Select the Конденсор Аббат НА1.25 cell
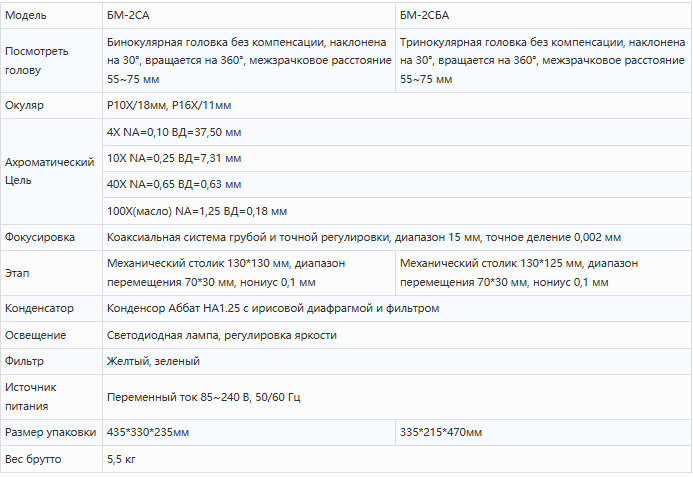This screenshot has width=693, height=477. [272, 308]
